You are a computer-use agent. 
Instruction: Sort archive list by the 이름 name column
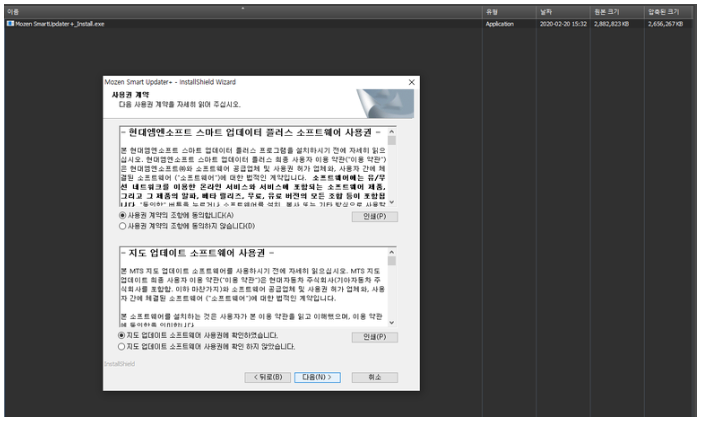[x=243, y=12]
